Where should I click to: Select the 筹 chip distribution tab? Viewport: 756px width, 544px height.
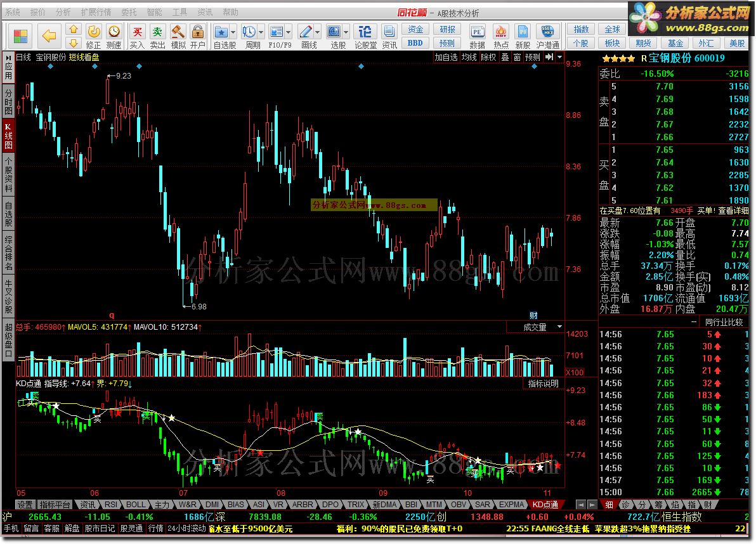click(658, 505)
